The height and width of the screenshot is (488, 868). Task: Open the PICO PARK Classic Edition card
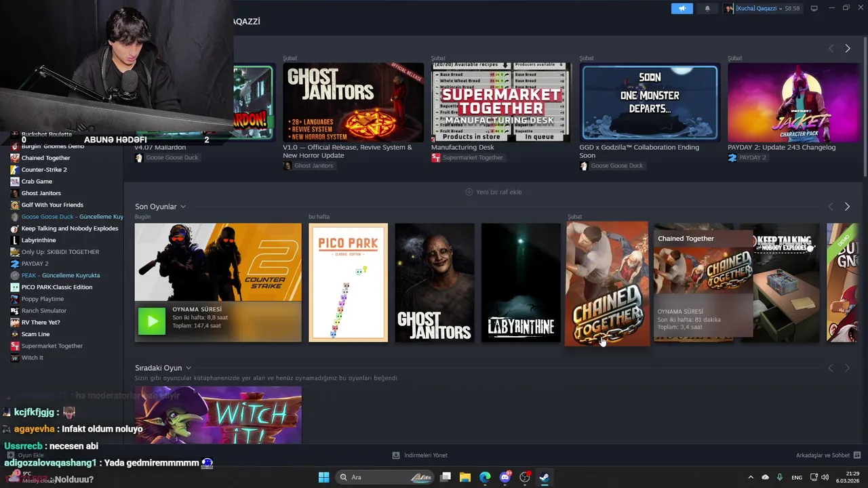pyautogui.click(x=348, y=283)
